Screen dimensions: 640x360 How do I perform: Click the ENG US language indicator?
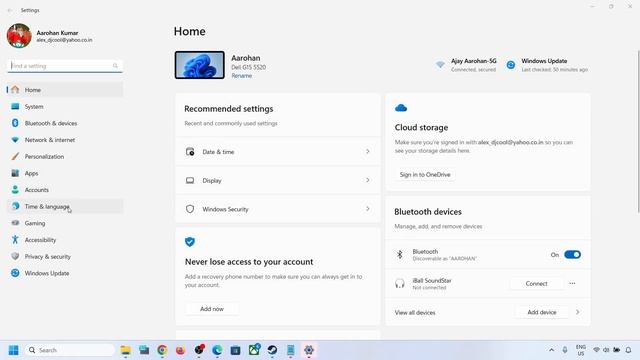[x=581, y=350]
